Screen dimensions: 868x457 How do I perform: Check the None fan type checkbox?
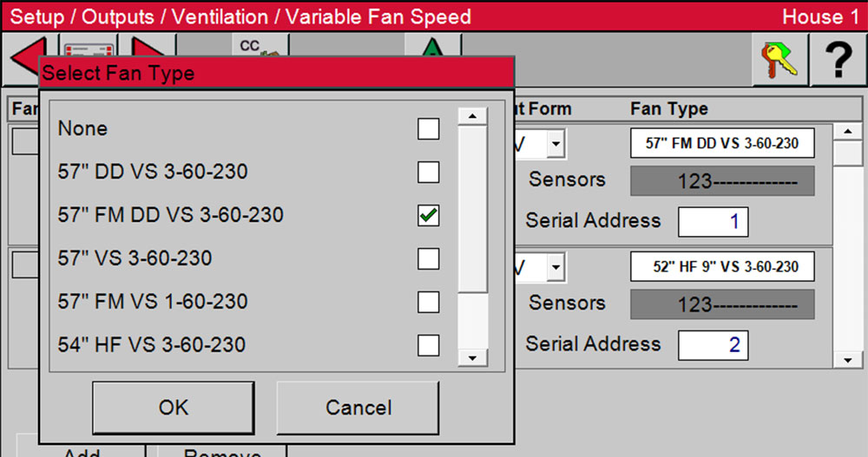point(428,129)
